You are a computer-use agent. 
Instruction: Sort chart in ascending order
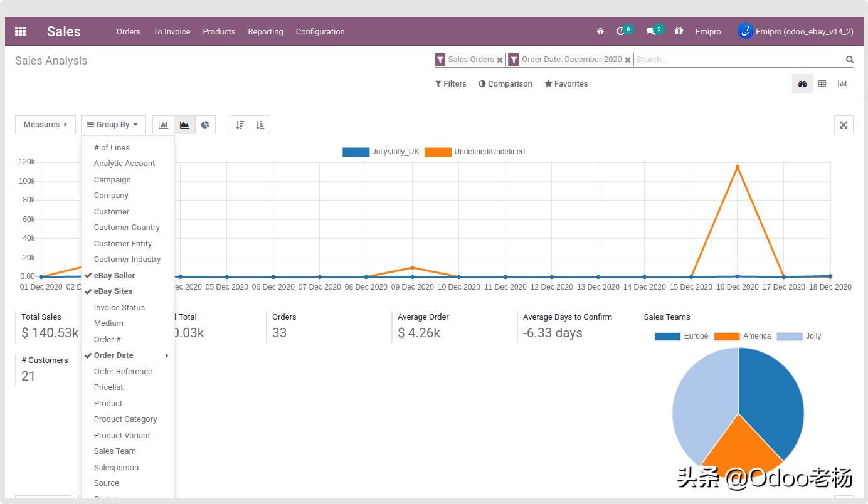tap(260, 125)
